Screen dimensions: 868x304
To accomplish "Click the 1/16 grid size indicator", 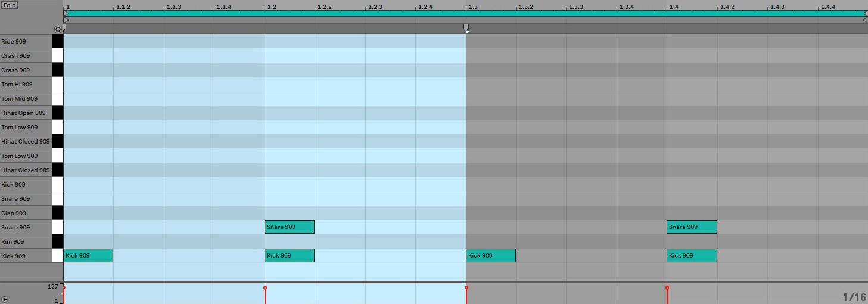I will coord(854,297).
